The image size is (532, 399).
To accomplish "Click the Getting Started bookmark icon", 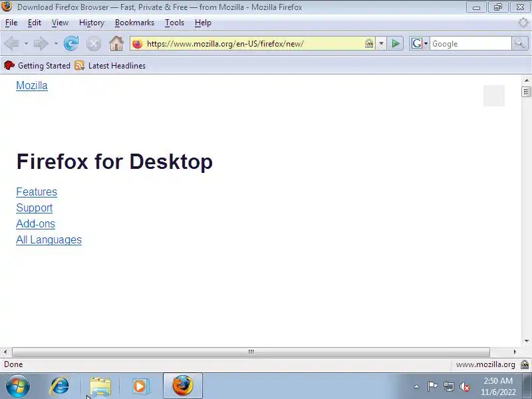I will coord(9,65).
